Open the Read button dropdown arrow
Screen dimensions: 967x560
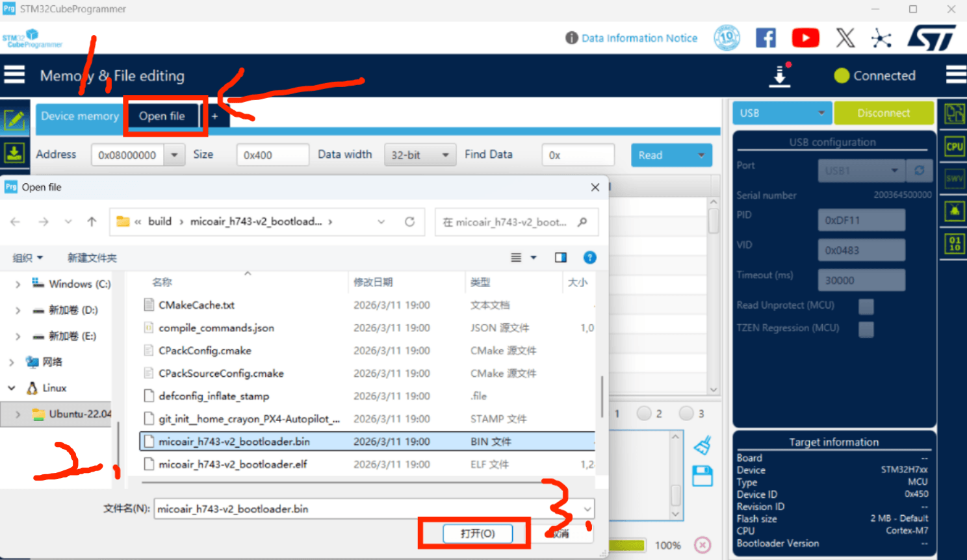[701, 155]
